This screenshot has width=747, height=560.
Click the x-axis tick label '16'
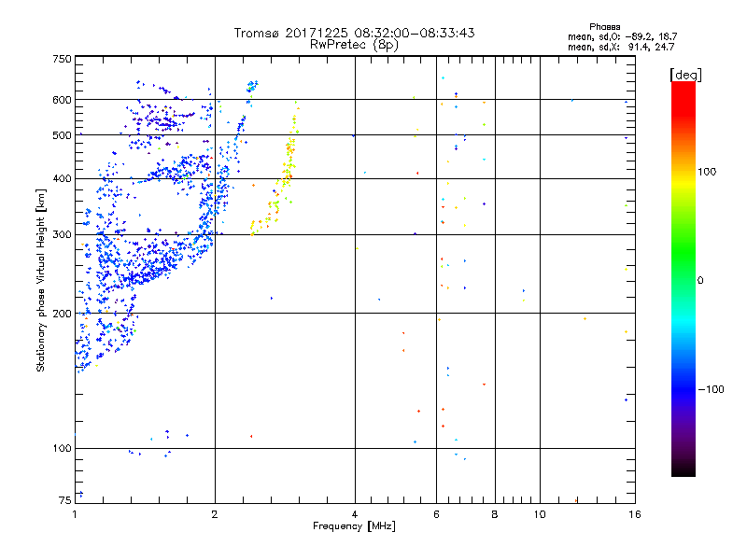(x=635, y=514)
